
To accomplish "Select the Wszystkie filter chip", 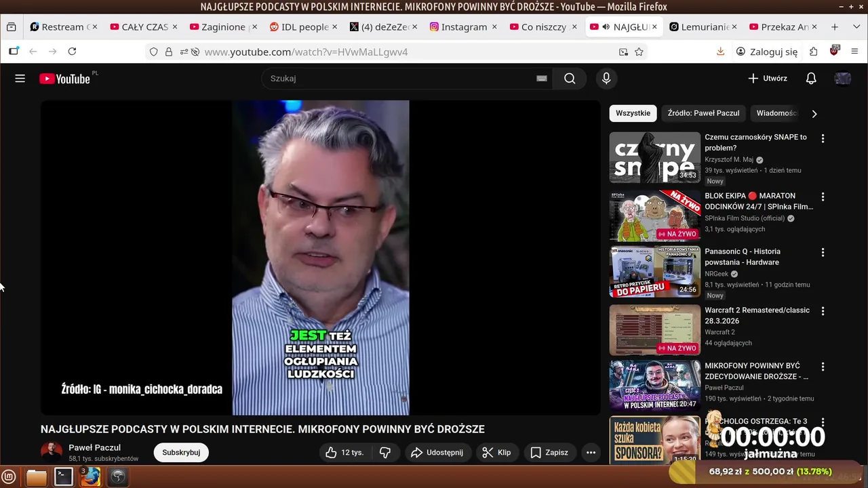I will click(633, 113).
